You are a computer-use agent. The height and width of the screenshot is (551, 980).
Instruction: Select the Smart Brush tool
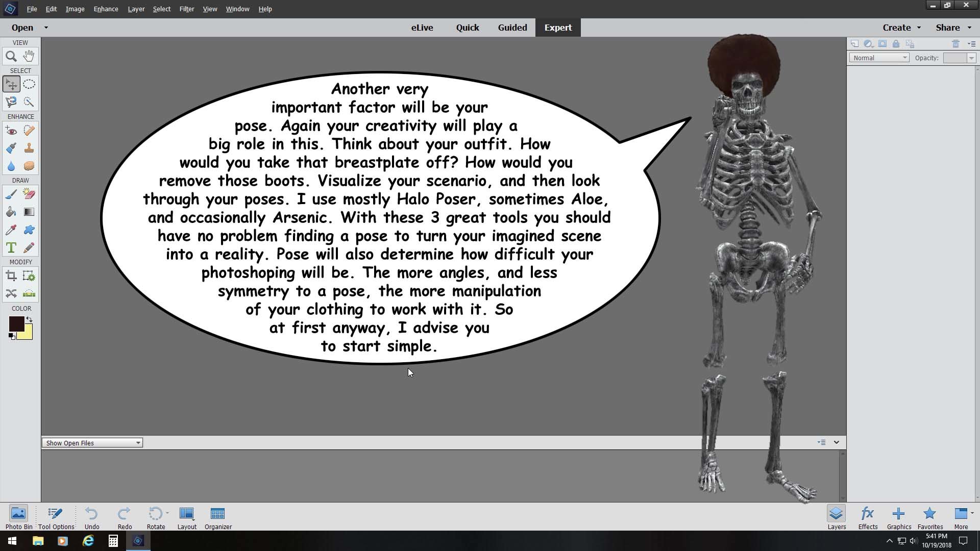[11, 148]
